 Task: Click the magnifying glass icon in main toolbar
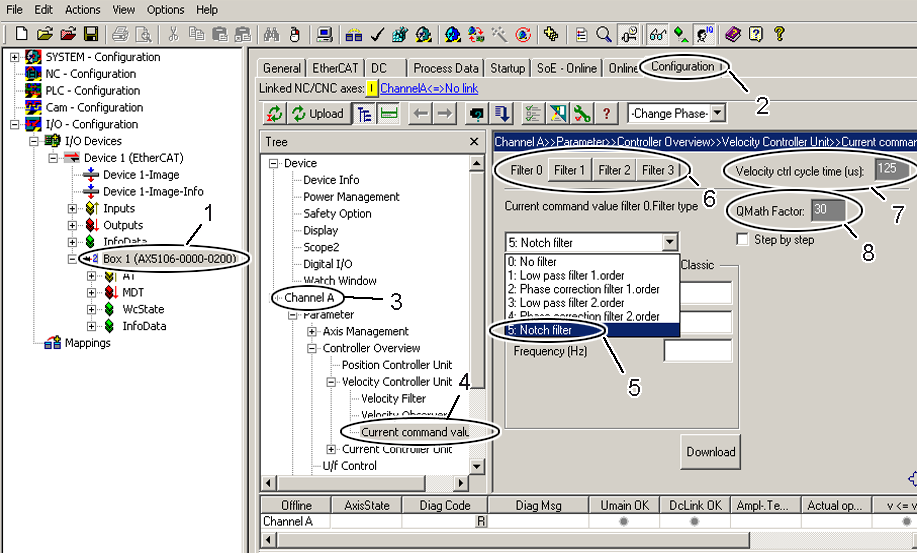604,34
